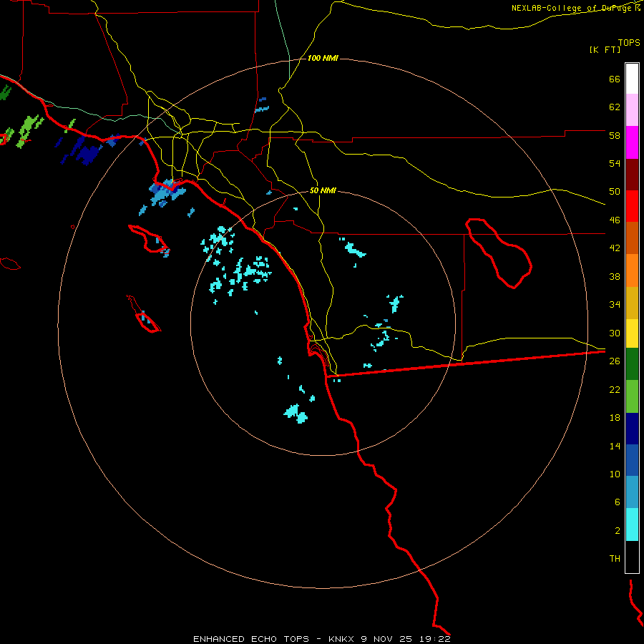Image resolution: width=644 pixels, height=644 pixels.
Task: Click the 50 value on the legend scale
Action: [615, 192]
